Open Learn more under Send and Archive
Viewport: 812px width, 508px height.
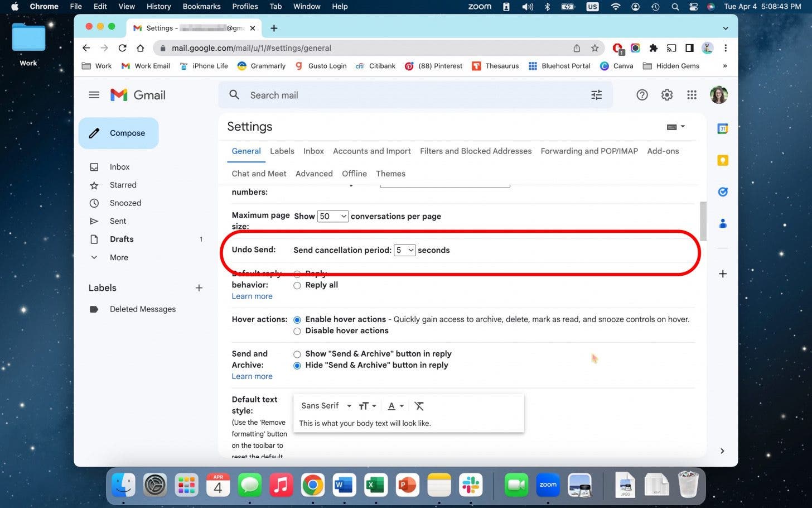[252, 377]
